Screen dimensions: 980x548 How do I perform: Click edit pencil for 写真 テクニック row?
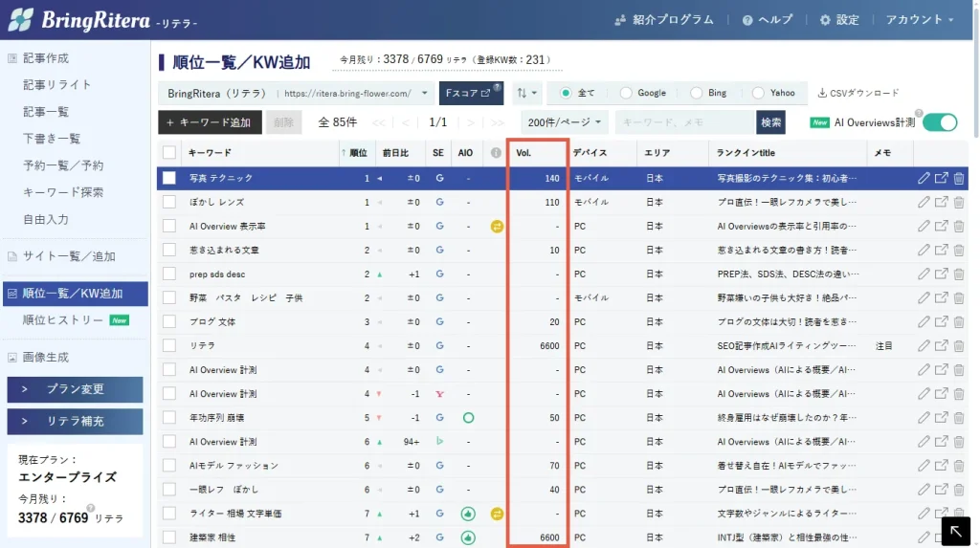(924, 178)
